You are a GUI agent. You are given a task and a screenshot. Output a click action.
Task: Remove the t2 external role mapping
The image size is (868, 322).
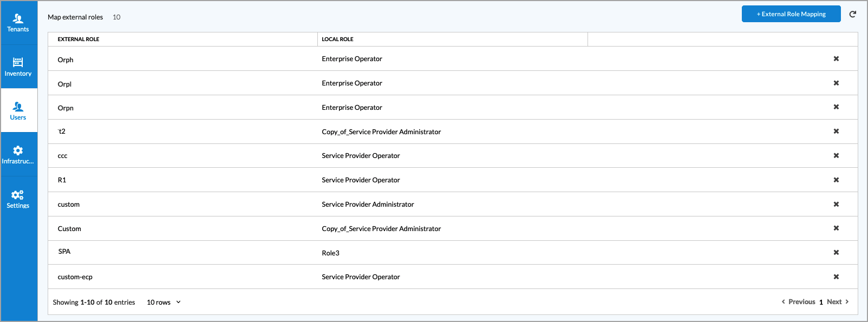(x=836, y=132)
